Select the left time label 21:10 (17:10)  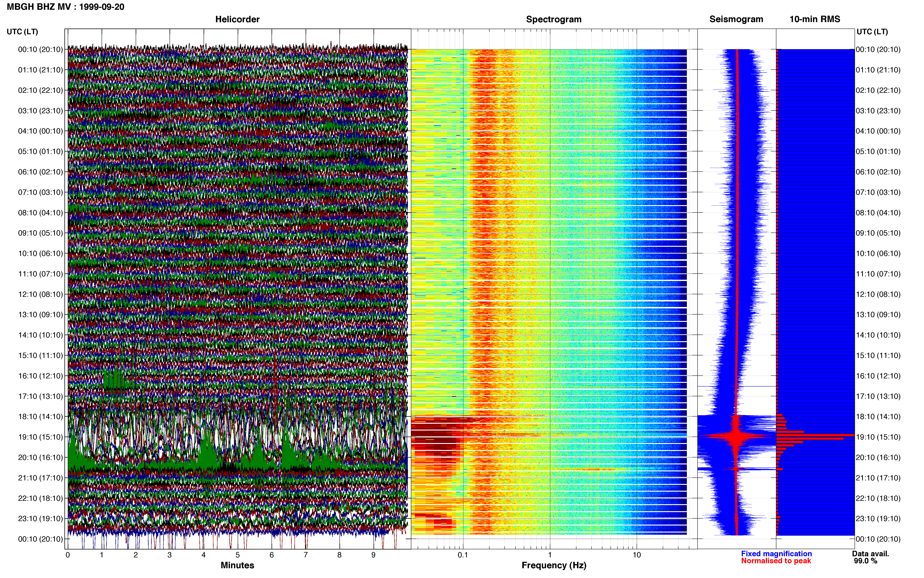pos(40,478)
